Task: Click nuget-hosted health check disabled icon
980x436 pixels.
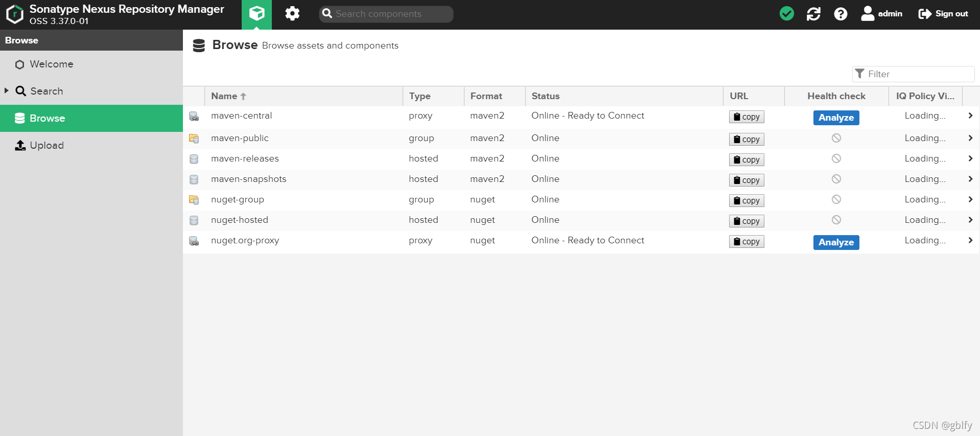Action: 836,220
